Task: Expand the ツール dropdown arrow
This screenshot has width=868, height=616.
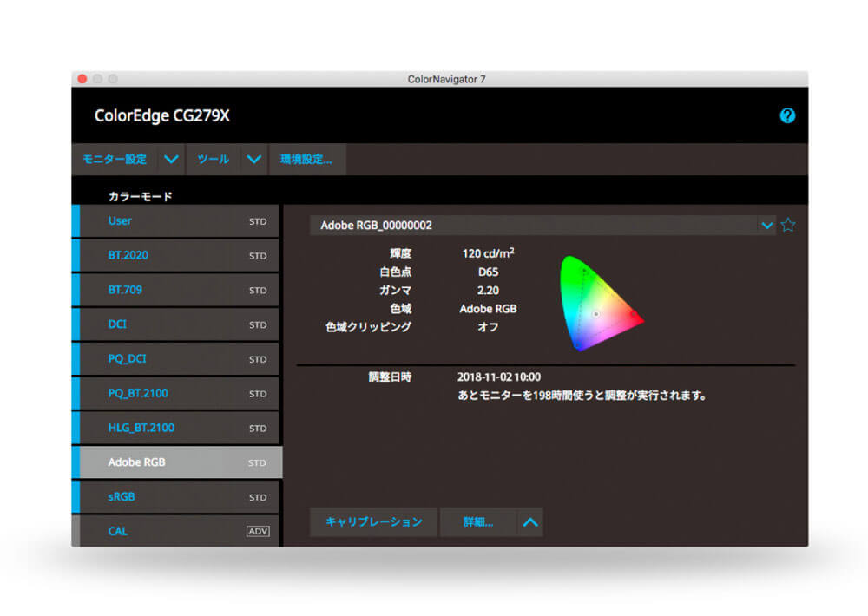Action: click(x=253, y=160)
